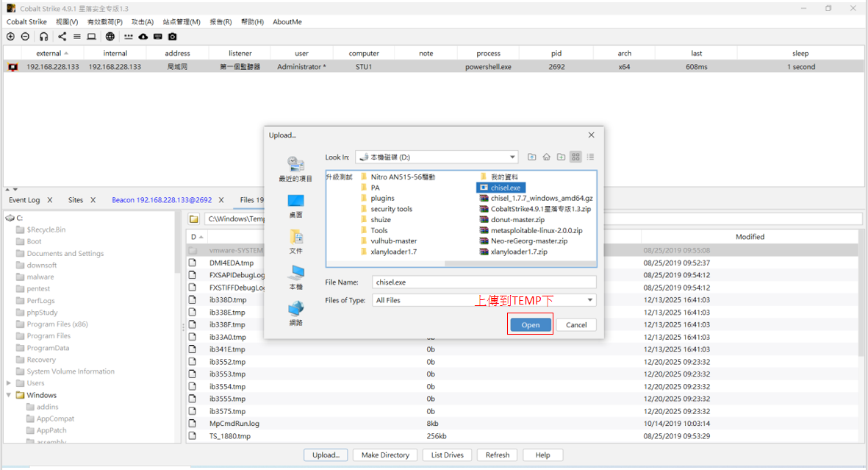Open screenshots via the camera icon

pyautogui.click(x=173, y=37)
